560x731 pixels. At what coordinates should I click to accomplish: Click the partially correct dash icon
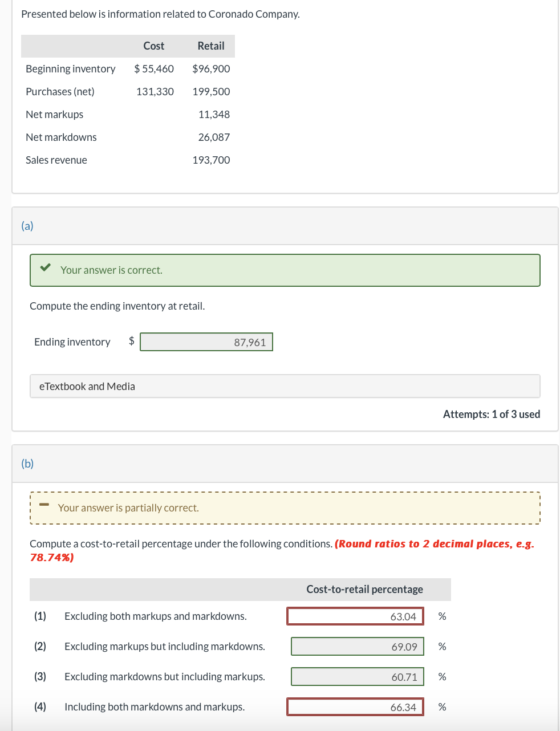44,505
